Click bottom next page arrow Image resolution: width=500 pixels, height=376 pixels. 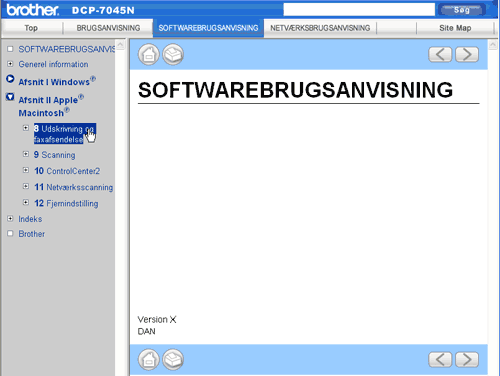click(467, 359)
